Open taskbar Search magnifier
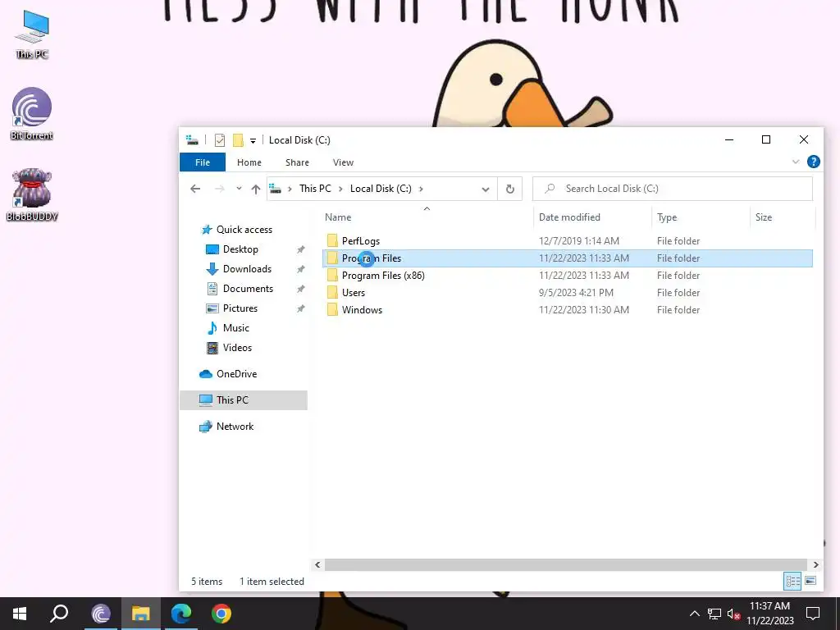840x630 pixels. coord(59,614)
